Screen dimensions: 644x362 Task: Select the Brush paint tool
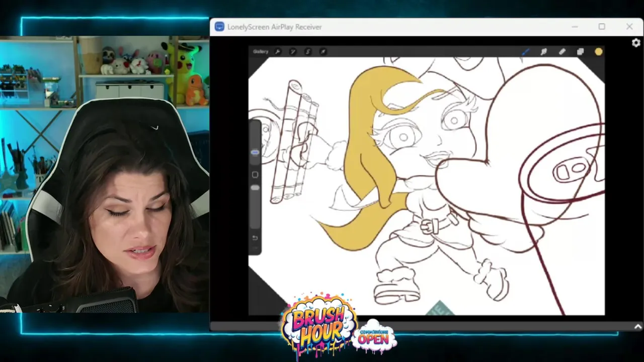pos(525,51)
